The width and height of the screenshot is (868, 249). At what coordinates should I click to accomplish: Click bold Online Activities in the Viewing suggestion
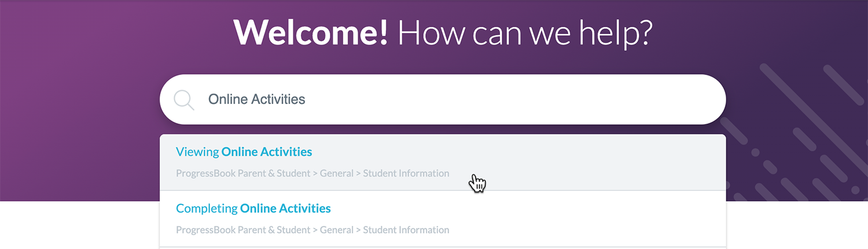267,152
